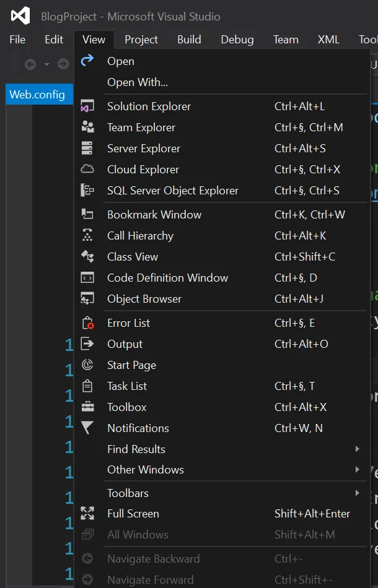Select Class View menu entry

[221, 256]
